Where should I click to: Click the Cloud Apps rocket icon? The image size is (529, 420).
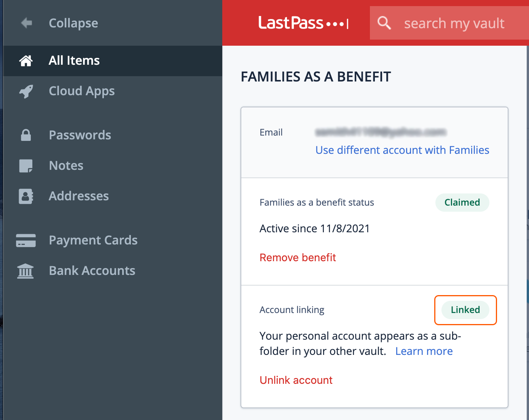pyautogui.click(x=25, y=91)
